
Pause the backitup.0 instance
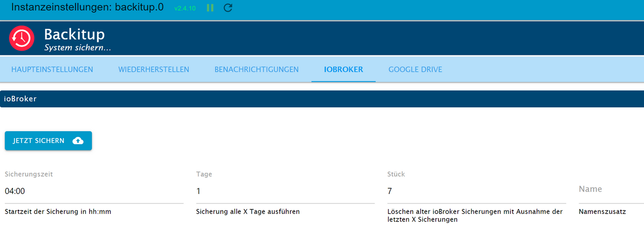pos(210,8)
